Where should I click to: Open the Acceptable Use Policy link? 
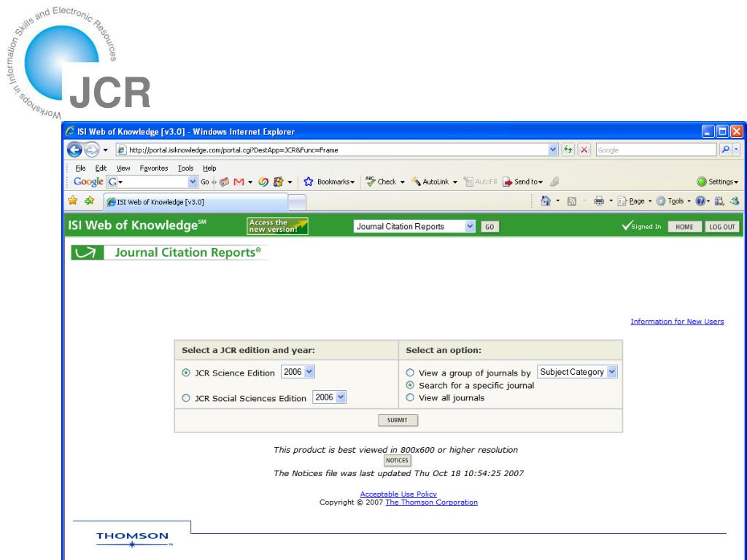398,494
